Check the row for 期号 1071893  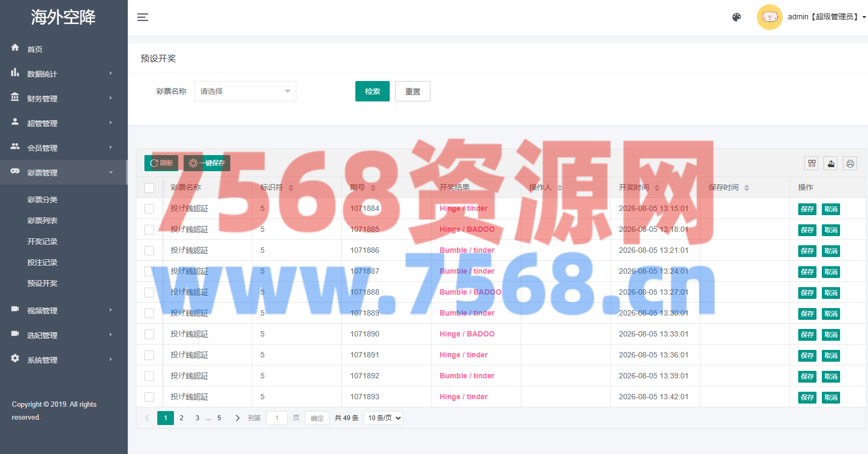(149, 397)
